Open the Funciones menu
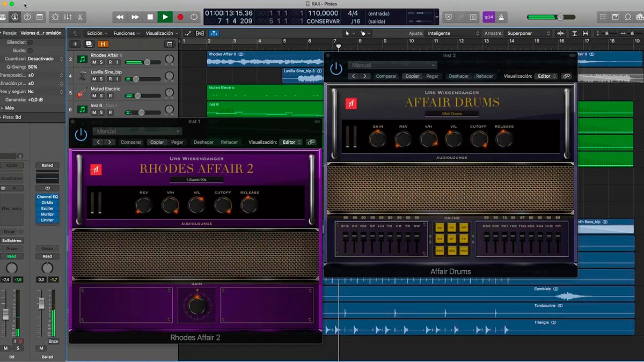This screenshot has width=644, height=362. (x=126, y=33)
